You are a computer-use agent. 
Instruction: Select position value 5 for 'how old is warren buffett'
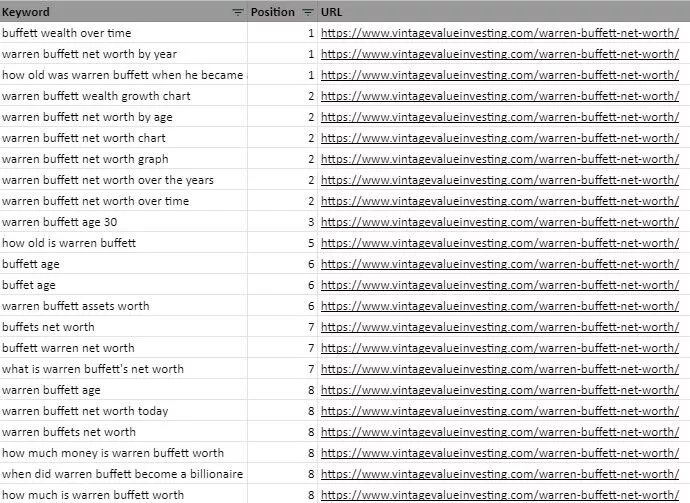pyautogui.click(x=282, y=243)
